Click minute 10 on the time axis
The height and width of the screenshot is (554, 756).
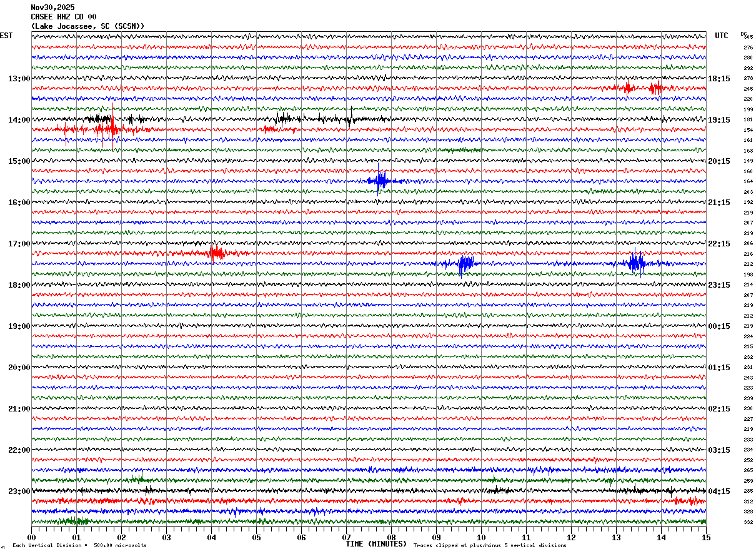(481, 537)
